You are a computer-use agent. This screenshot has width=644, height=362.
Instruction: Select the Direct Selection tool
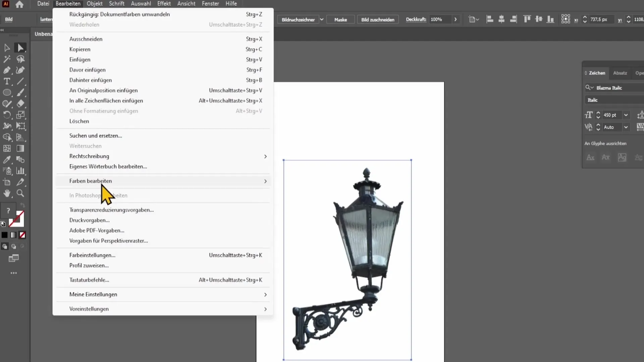(x=20, y=48)
